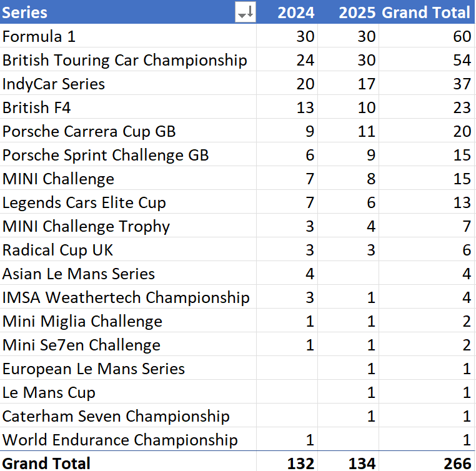476x471 pixels.
Task: Select the Mini Se7en Challenge cell
Action: point(81,345)
